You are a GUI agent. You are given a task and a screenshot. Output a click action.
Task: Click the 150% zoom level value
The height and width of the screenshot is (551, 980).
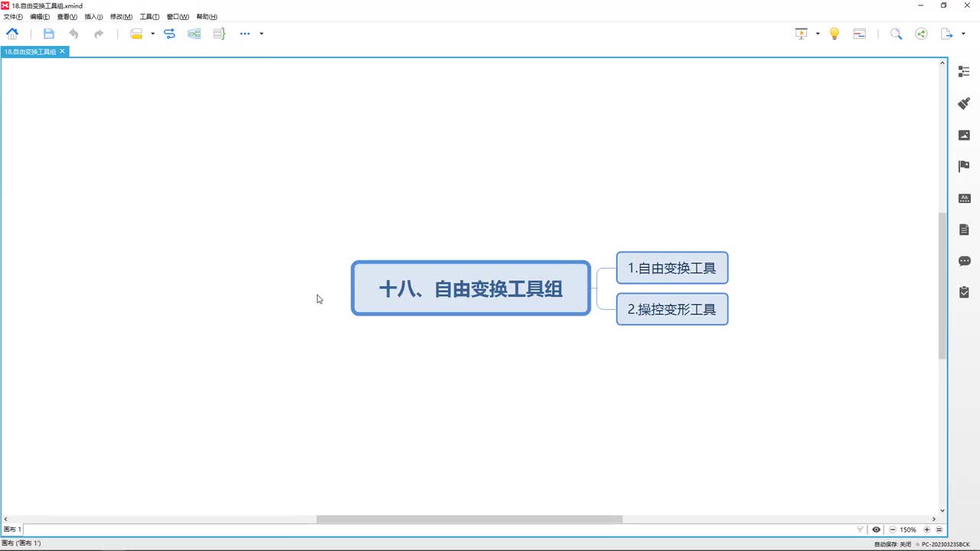[x=908, y=530]
